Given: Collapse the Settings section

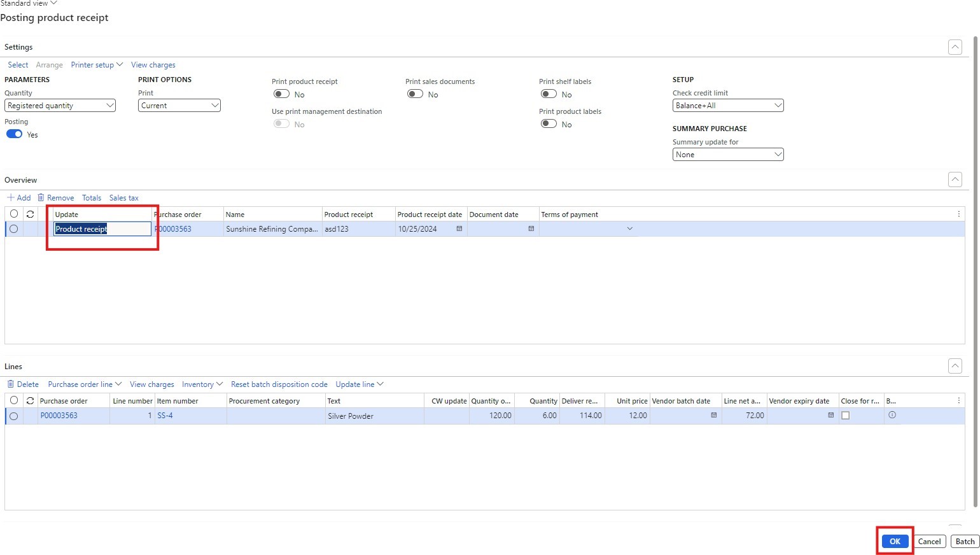Looking at the screenshot, I should click(x=955, y=47).
